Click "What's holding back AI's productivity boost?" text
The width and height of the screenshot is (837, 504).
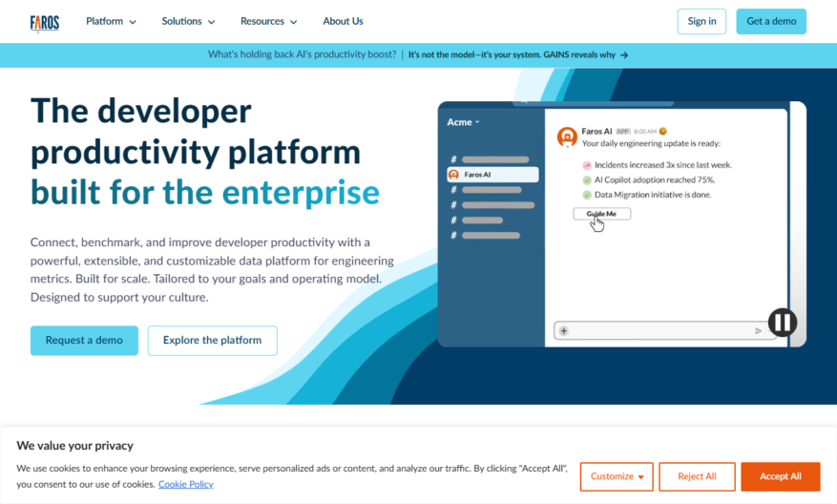303,54
